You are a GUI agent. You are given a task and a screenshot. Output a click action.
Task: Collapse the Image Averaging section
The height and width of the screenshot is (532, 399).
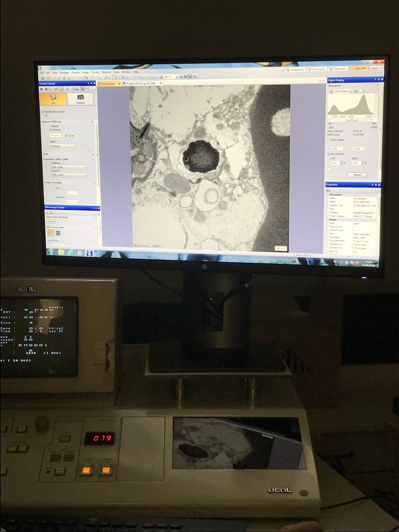pos(94,183)
